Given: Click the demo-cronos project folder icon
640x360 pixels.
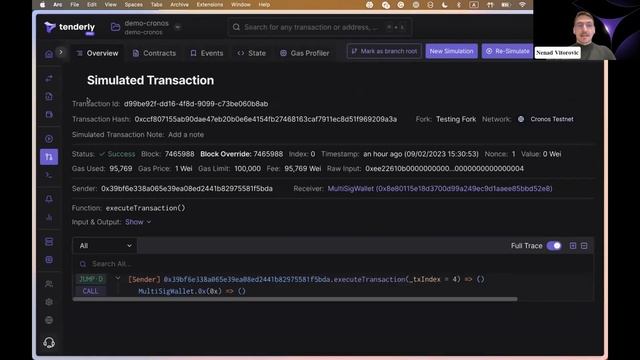Looking at the screenshot, I should [116, 27].
